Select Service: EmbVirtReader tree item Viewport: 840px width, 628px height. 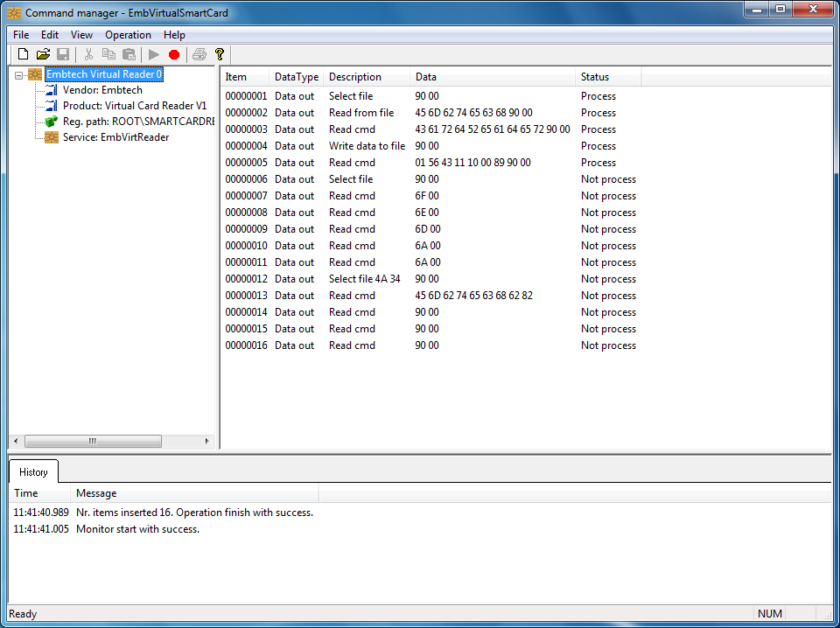point(115,137)
